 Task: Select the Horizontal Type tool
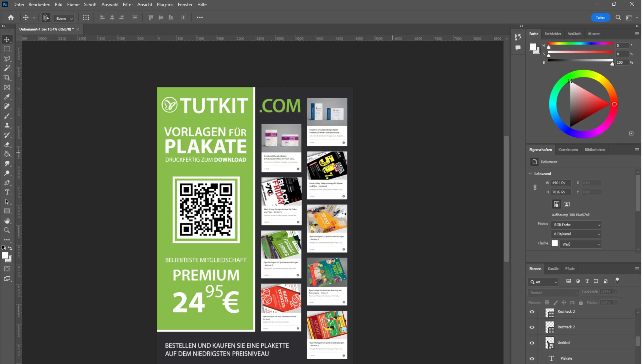(x=7, y=192)
